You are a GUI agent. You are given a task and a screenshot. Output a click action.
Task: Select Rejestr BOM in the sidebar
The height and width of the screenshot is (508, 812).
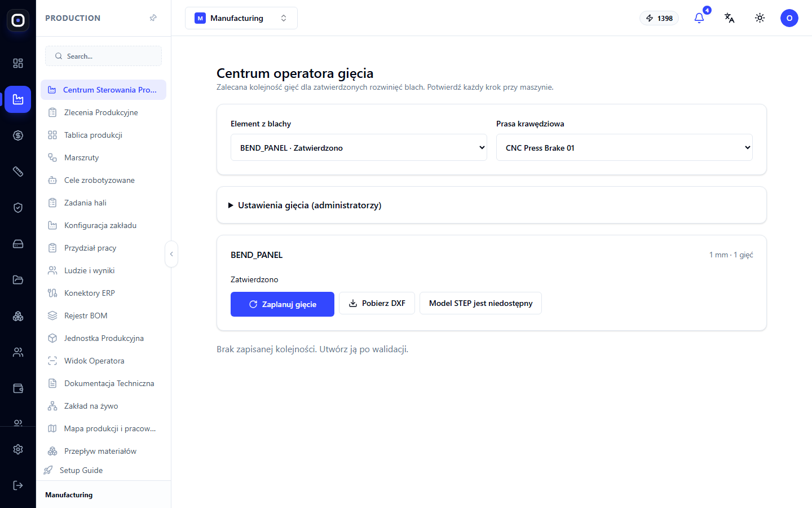(103, 316)
